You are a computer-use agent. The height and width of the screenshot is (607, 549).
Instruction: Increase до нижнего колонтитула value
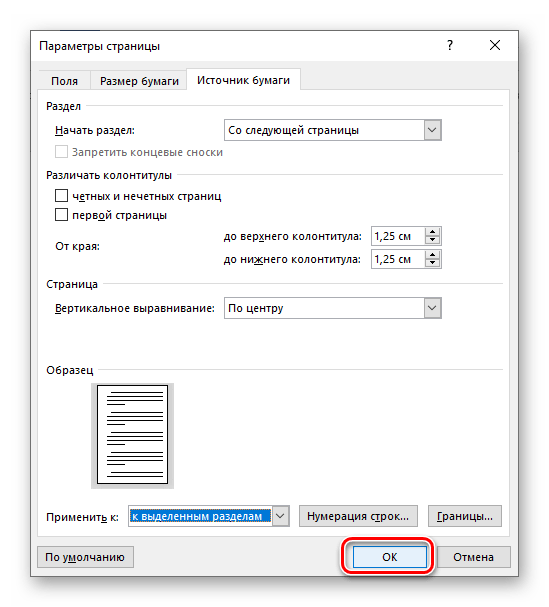point(432,255)
